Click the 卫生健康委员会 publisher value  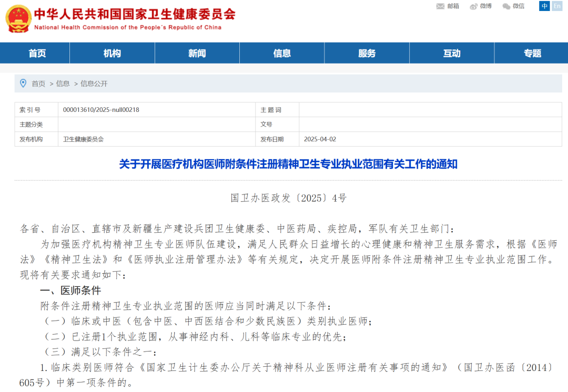pyautogui.click(x=83, y=139)
